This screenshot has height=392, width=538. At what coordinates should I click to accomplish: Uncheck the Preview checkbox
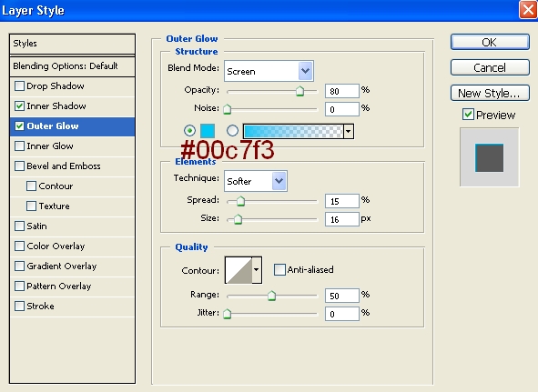tap(468, 115)
